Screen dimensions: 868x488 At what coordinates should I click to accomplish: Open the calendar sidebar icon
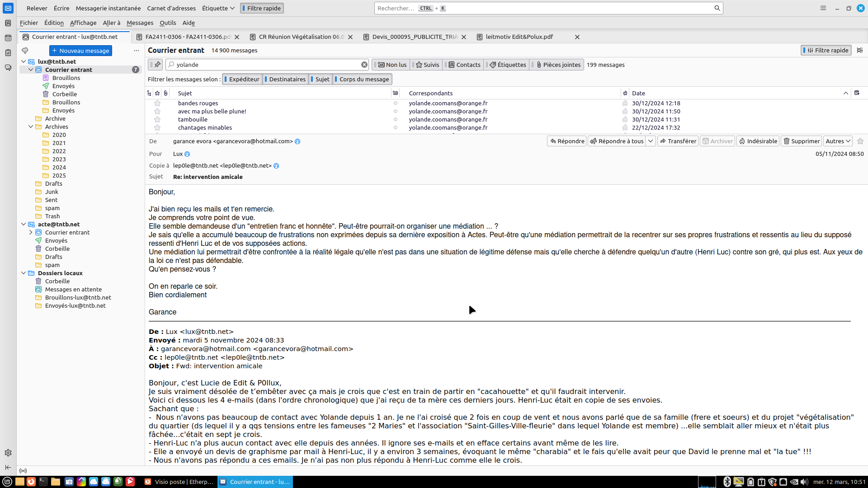coord(8,38)
